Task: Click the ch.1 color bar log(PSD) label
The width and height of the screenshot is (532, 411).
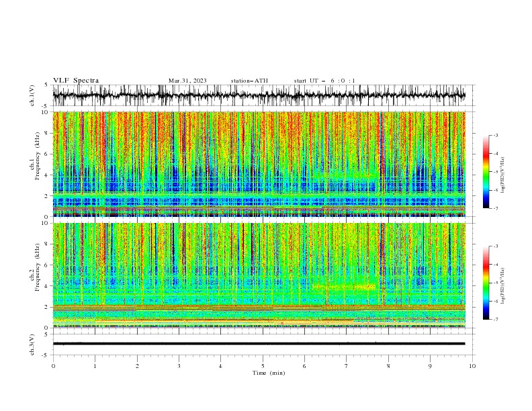Action: coord(502,176)
